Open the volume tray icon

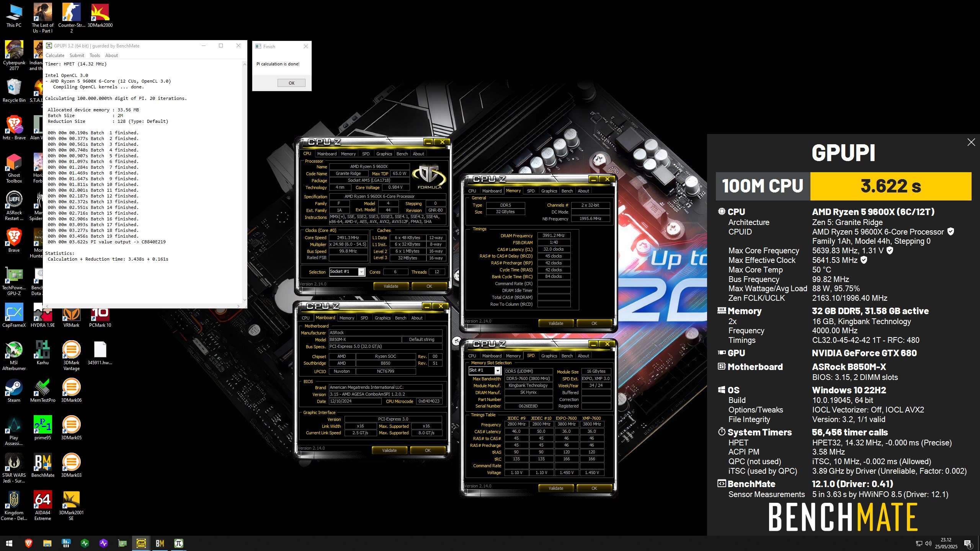[x=928, y=543]
